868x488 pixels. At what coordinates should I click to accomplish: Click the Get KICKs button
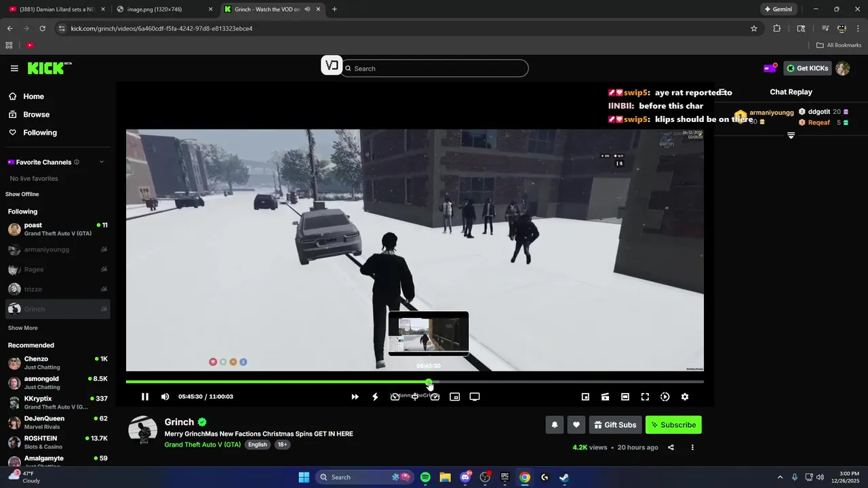[807, 68]
